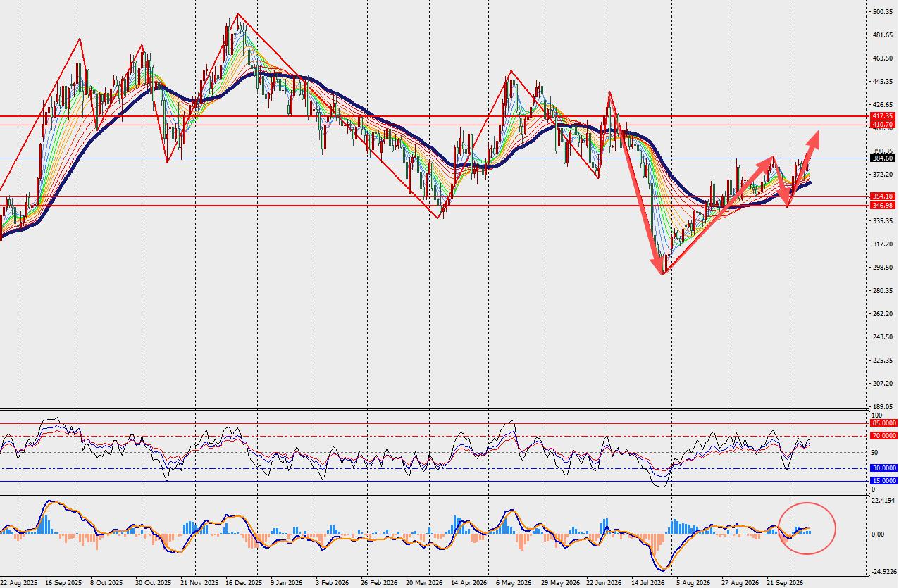Click the blue 15.0000 RSI level label
This screenshot has width=899, height=588.
pyautogui.click(x=884, y=480)
